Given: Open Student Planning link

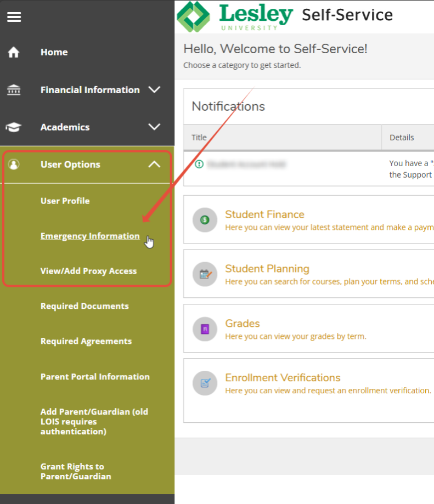Looking at the screenshot, I should point(267,269).
